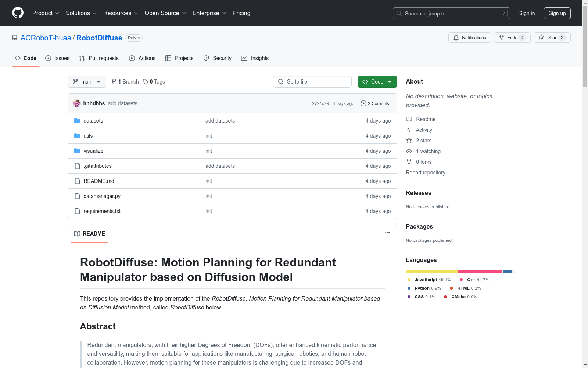Switch to the Issues tab
The width and height of the screenshot is (588, 368).
[57, 58]
